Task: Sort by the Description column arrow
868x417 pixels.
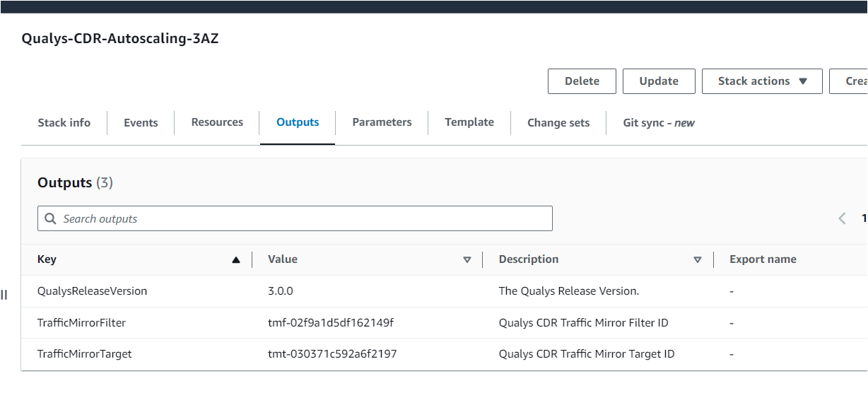Action: point(698,260)
